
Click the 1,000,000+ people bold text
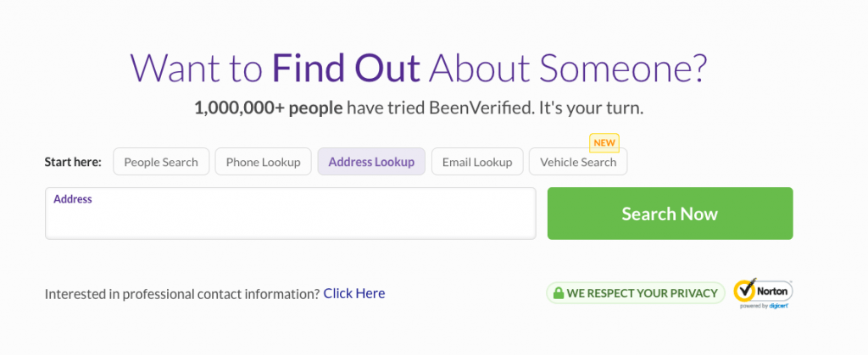pyautogui.click(x=269, y=108)
